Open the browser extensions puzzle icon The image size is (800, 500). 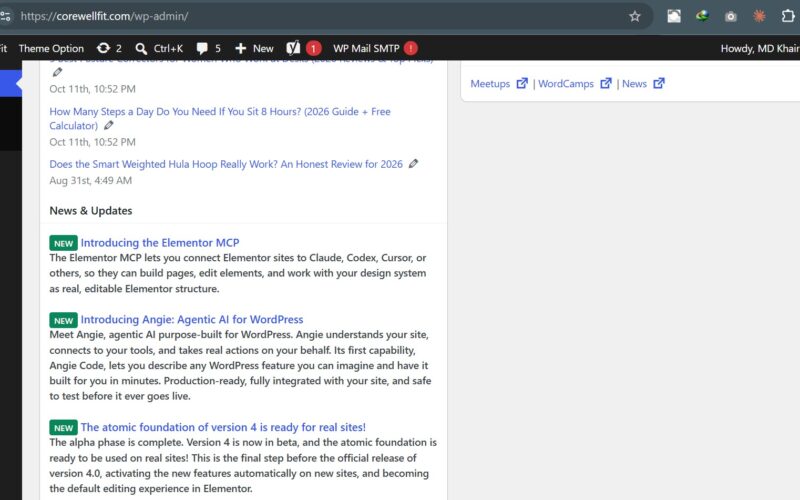788,16
